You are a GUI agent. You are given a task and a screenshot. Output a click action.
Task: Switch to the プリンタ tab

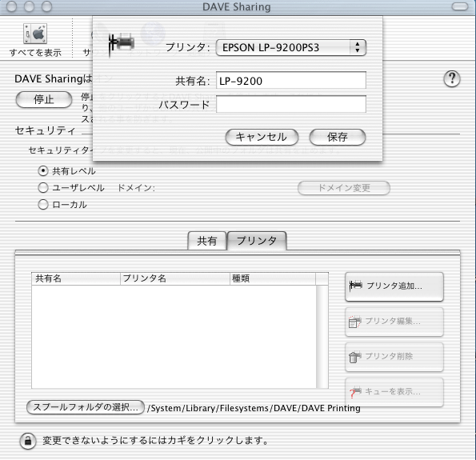[x=257, y=241]
